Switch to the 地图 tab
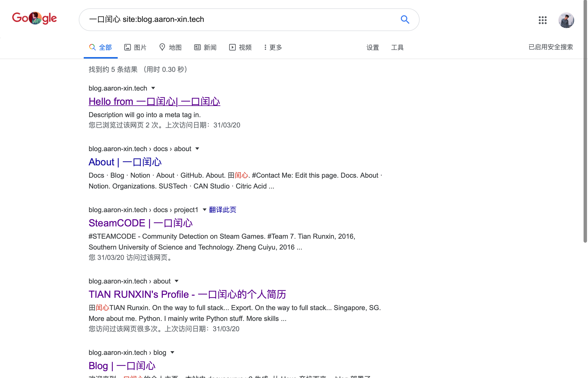The image size is (588, 378). click(170, 47)
